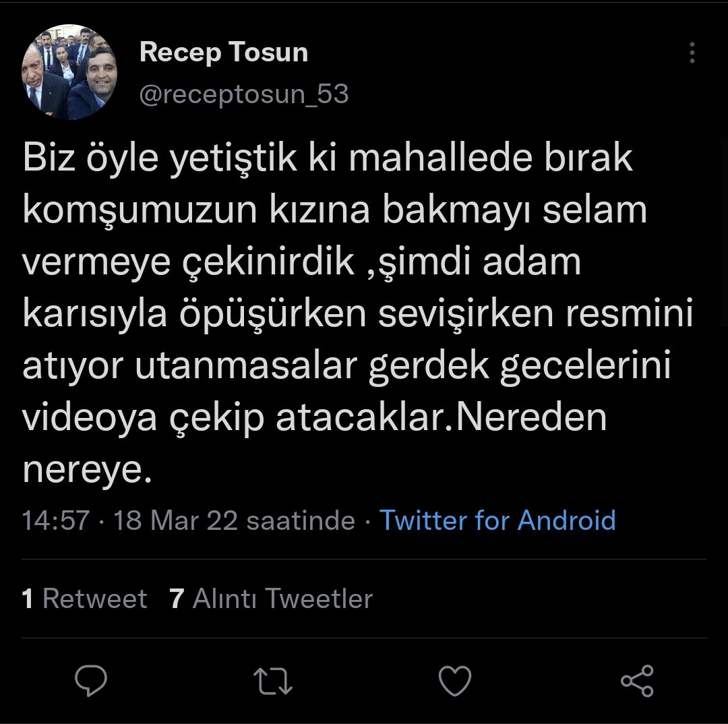This screenshot has height=724, width=728.
Task: Tap the word "saatinde" in timestamp row
Action: point(301,520)
